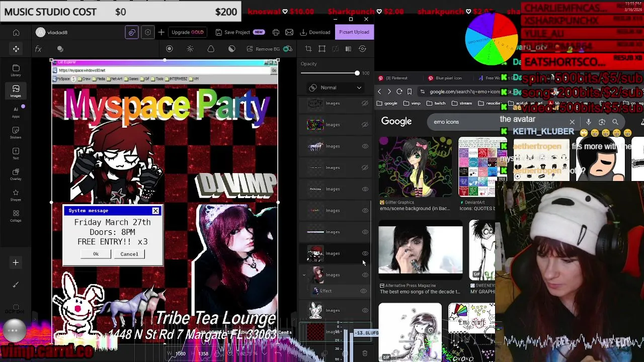Click the plus icon in left sidebar

(x=16, y=262)
